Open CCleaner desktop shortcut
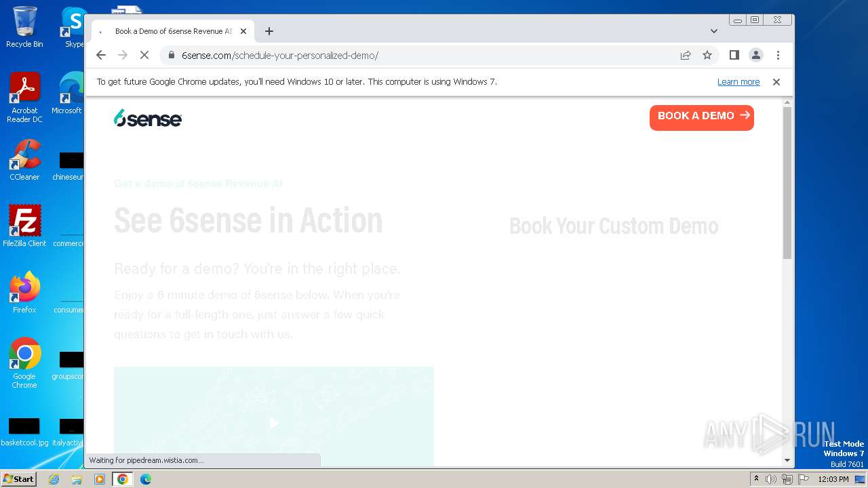868x488 pixels. coord(24,160)
